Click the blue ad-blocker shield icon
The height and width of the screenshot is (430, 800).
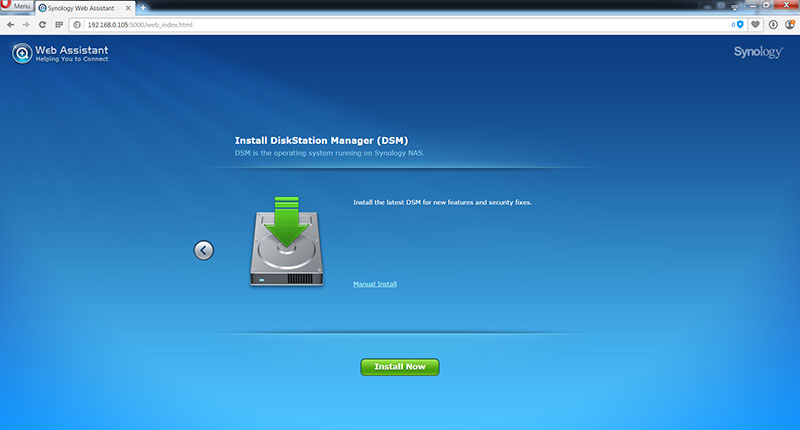click(740, 24)
